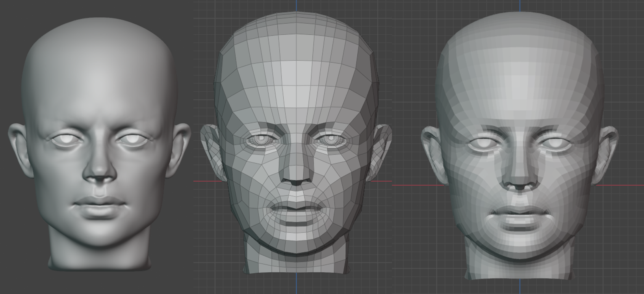Viewport: 644px width, 294px height.
Task: Select the smooth sculpted head's lips
Action: click(x=99, y=206)
